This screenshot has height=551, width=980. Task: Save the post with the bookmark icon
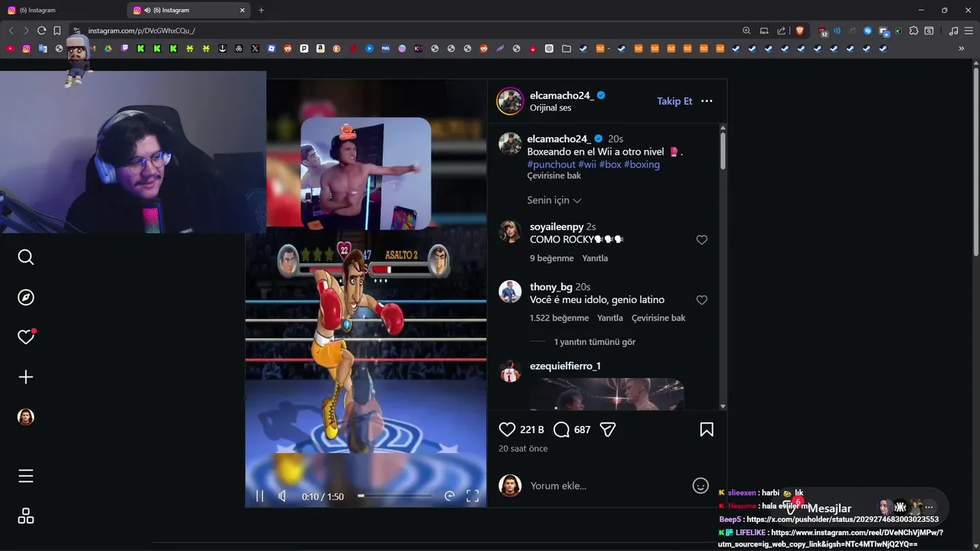(707, 429)
